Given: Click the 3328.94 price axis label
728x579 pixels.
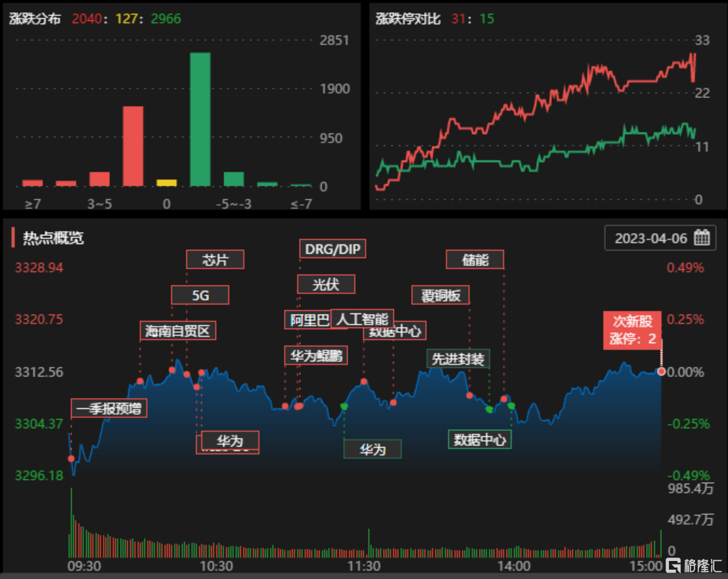Looking at the screenshot, I should [39, 268].
